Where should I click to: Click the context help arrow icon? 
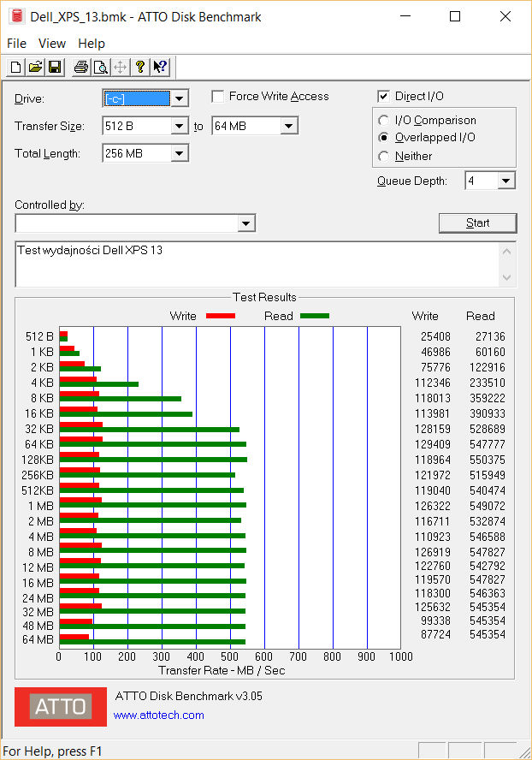pos(160,67)
